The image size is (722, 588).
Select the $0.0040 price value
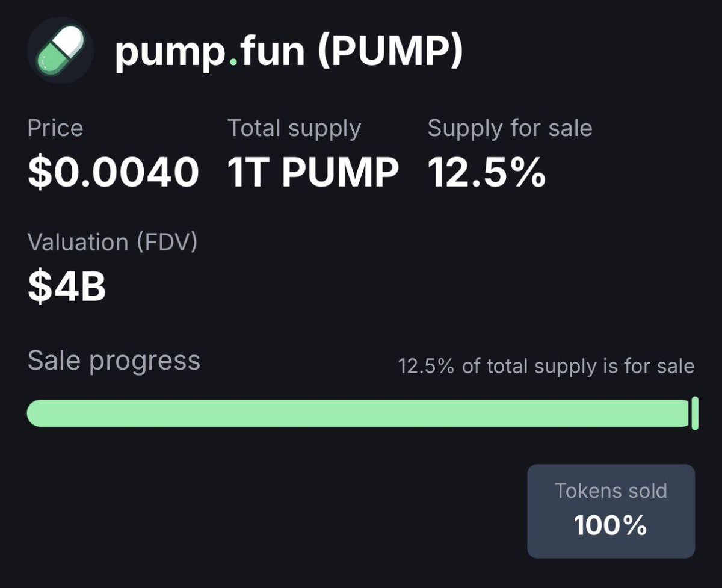[113, 171]
